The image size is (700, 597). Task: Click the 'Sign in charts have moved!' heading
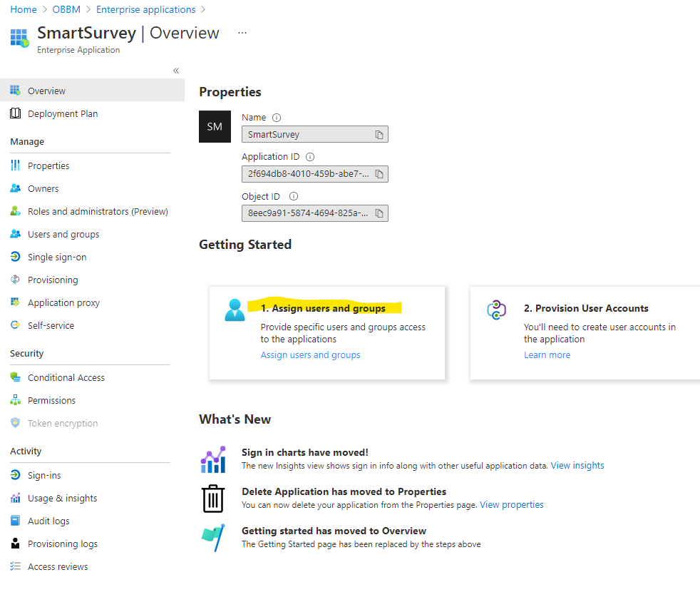click(x=305, y=452)
